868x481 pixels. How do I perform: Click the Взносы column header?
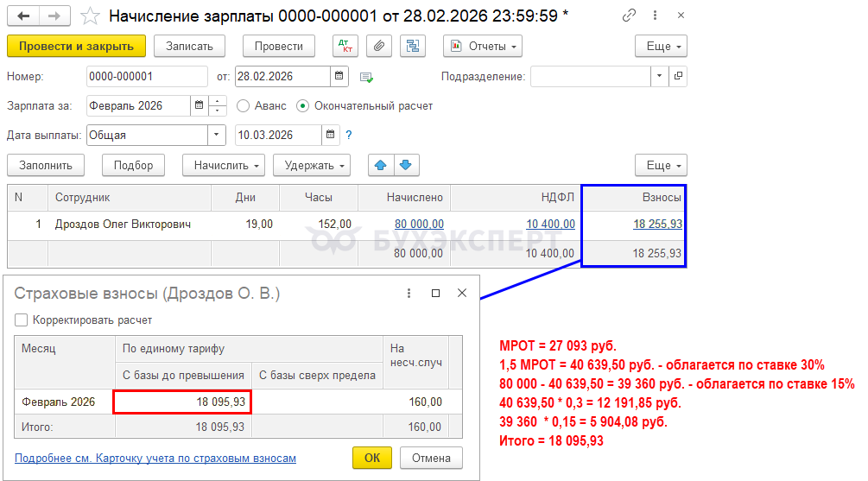[634, 198]
